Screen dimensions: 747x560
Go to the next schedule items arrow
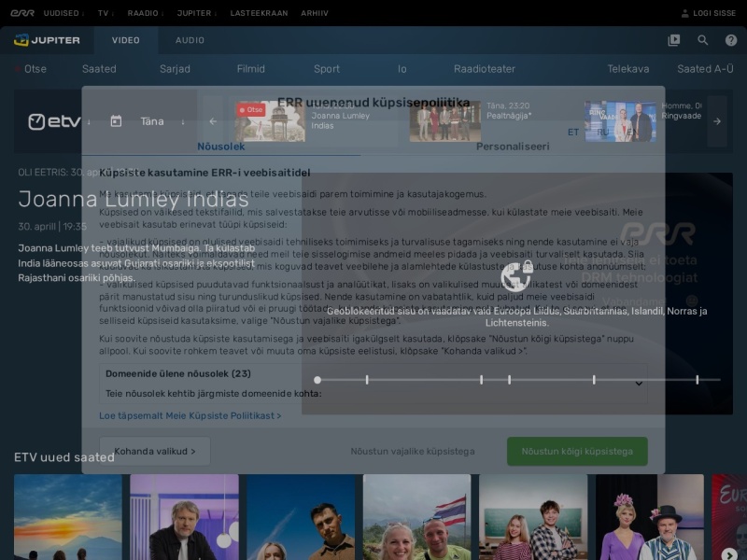click(717, 121)
